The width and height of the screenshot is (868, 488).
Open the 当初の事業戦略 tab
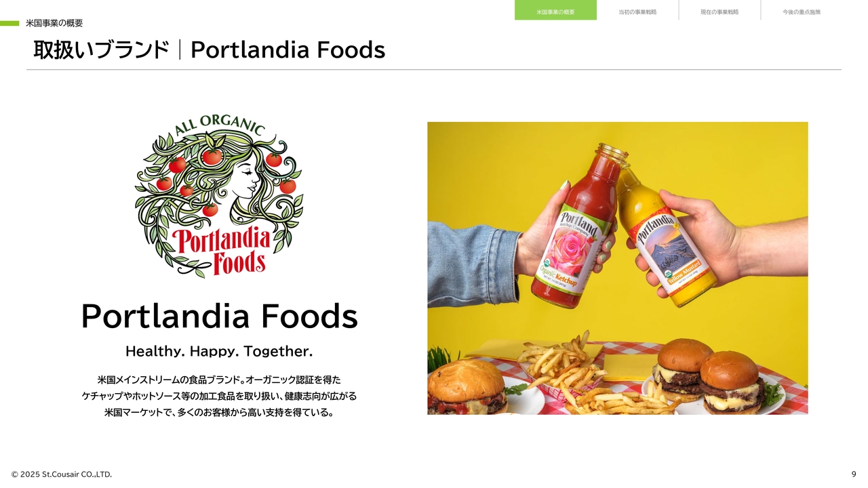coord(637,10)
